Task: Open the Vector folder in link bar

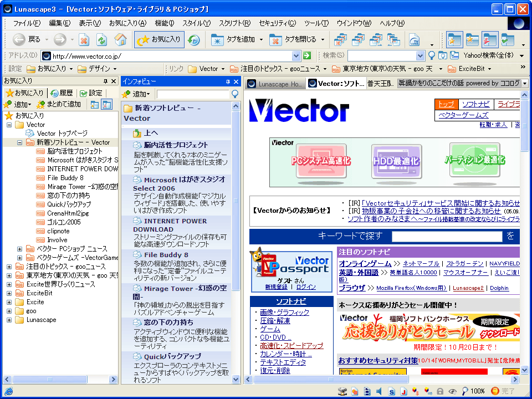Action: (206, 69)
